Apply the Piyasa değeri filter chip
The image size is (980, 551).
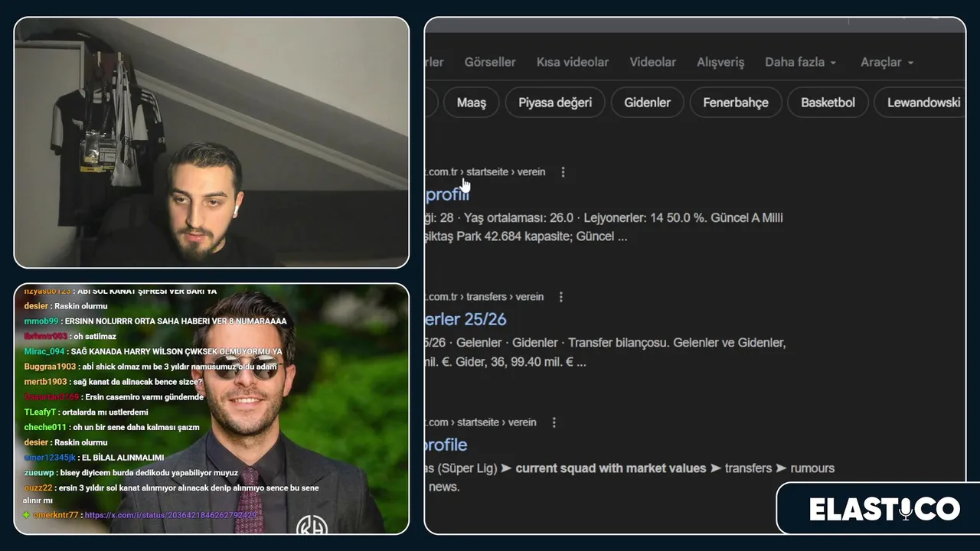coord(555,103)
